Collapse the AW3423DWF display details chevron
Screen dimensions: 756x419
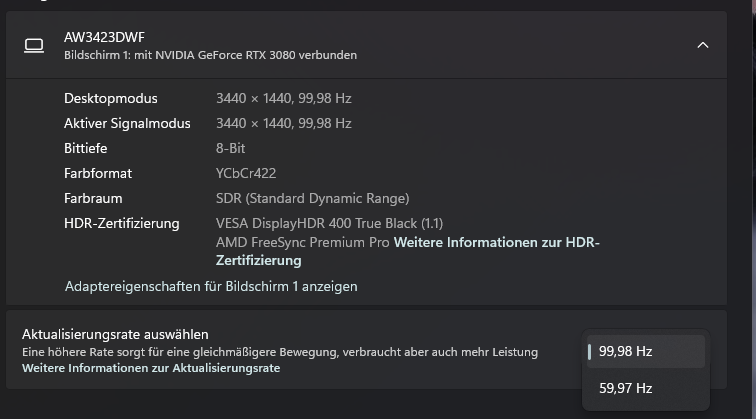[x=702, y=45]
